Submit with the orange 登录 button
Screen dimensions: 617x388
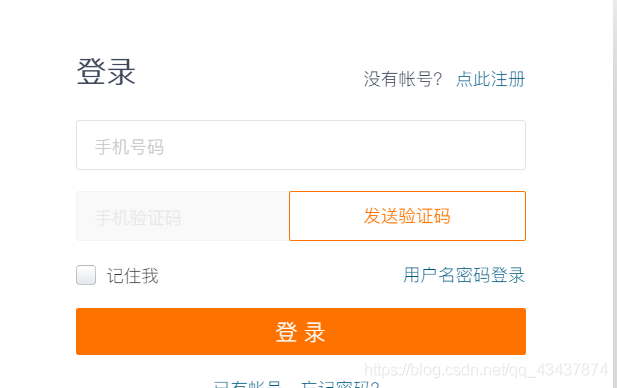(301, 331)
